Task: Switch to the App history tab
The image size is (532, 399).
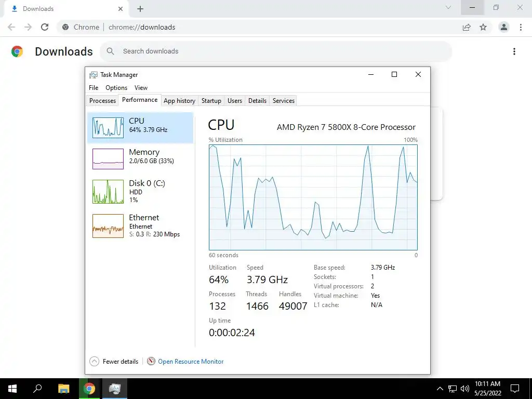Action: (179, 101)
